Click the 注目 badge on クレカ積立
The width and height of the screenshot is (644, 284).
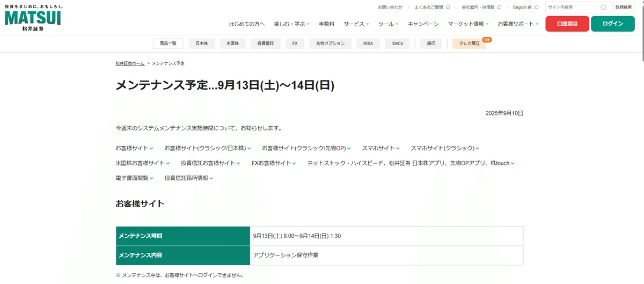(487, 39)
